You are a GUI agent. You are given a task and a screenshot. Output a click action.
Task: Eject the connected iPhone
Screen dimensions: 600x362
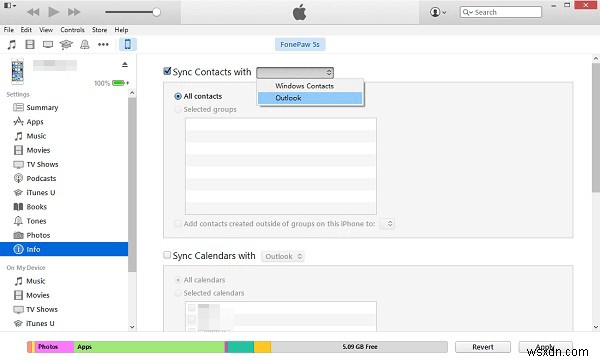(125, 64)
